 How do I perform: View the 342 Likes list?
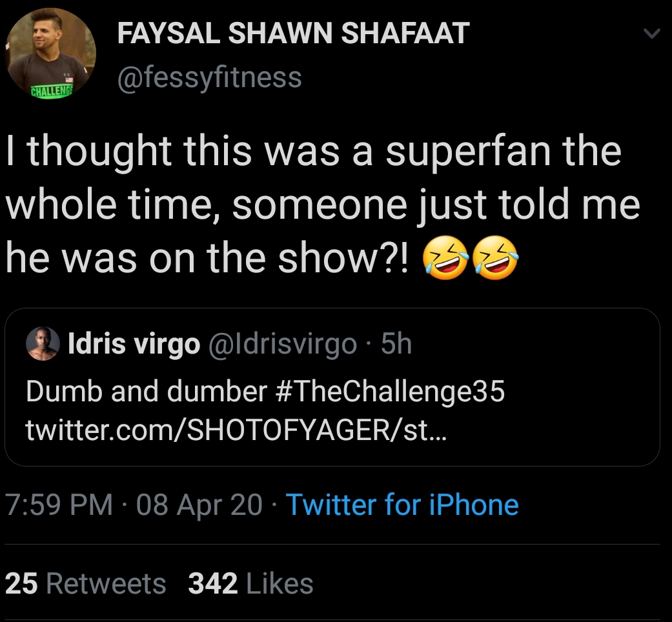(250, 583)
